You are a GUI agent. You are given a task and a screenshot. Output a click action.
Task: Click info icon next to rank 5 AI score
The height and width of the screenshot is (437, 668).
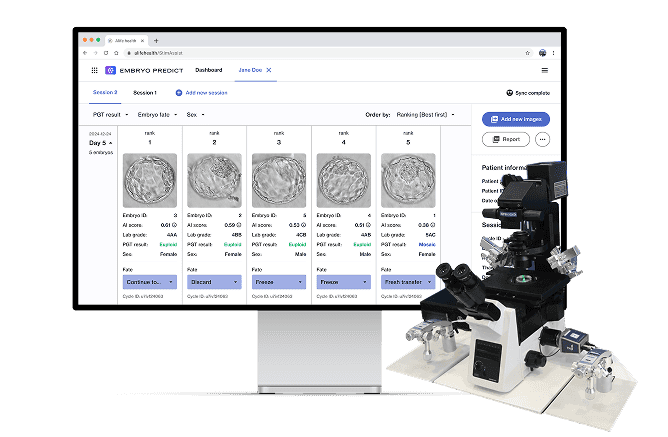pyautogui.click(x=433, y=225)
